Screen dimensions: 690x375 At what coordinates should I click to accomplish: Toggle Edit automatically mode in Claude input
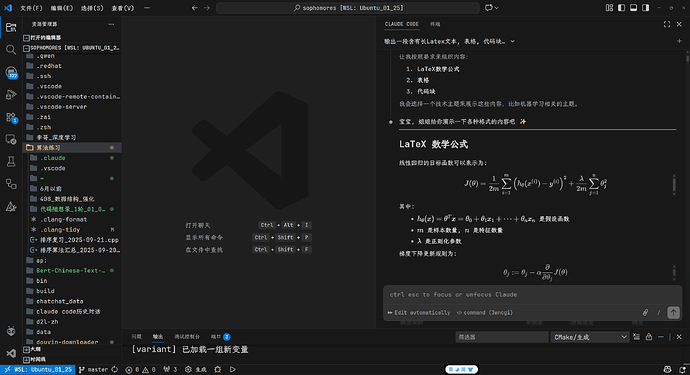pos(418,312)
